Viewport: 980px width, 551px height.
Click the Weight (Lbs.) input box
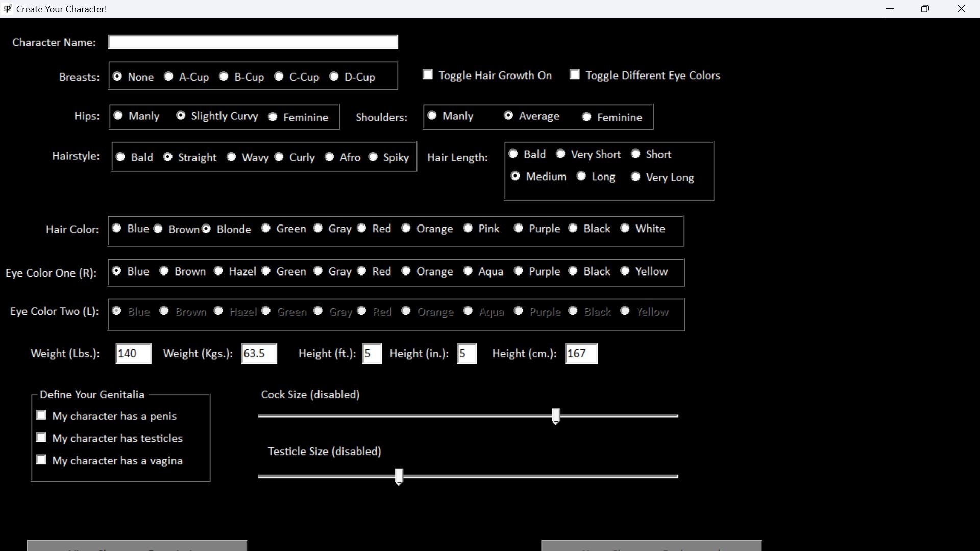click(x=133, y=354)
